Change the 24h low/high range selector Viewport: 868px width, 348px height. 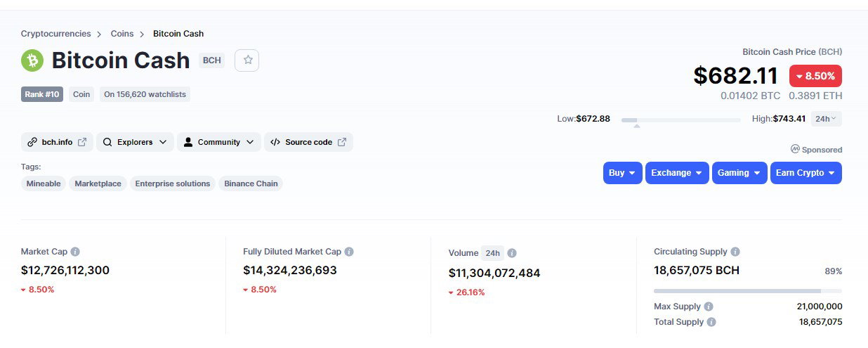[x=826, y=119]
